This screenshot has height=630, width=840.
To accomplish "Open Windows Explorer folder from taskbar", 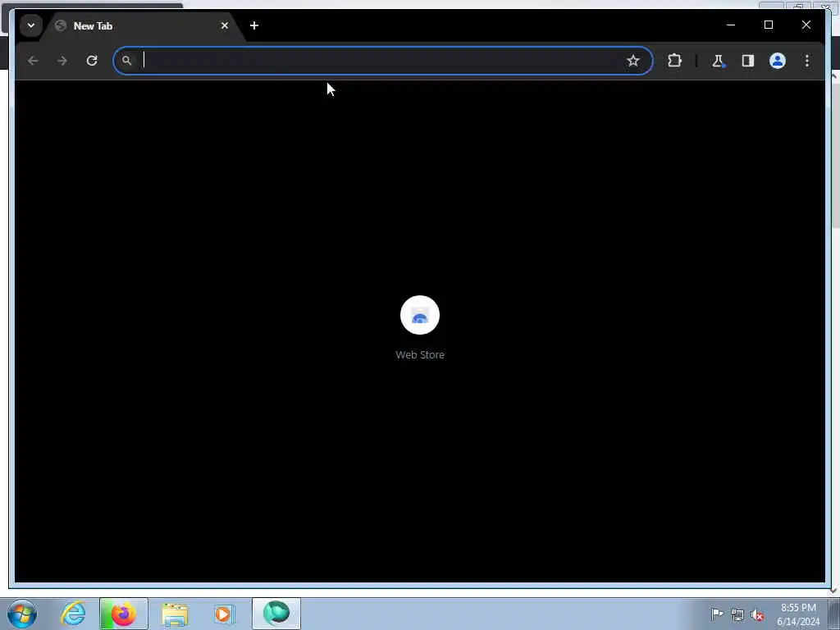I will tap(175, 614).
